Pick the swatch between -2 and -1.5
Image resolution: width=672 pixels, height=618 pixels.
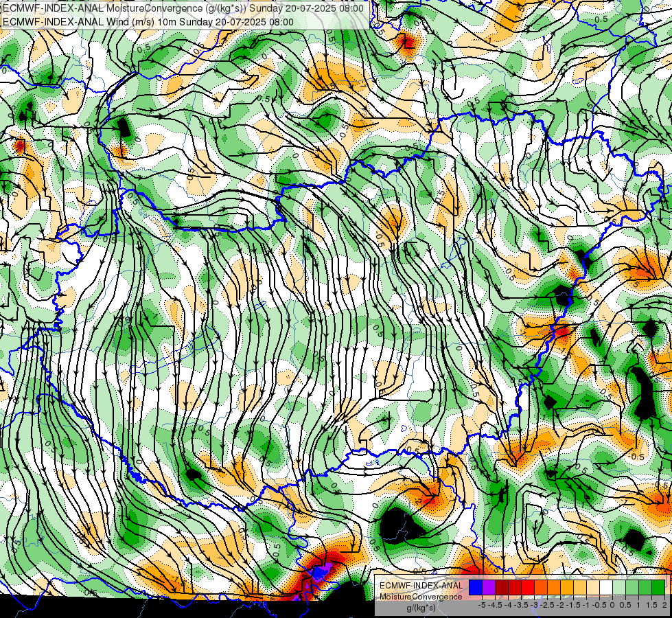coord(567,588)
